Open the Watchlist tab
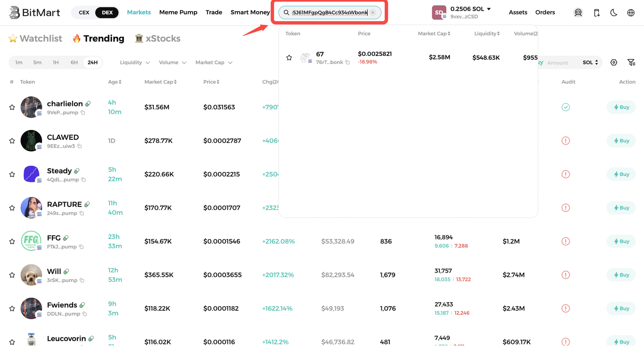644x348 pixels. pyautogui.click(x=35, y=38)
